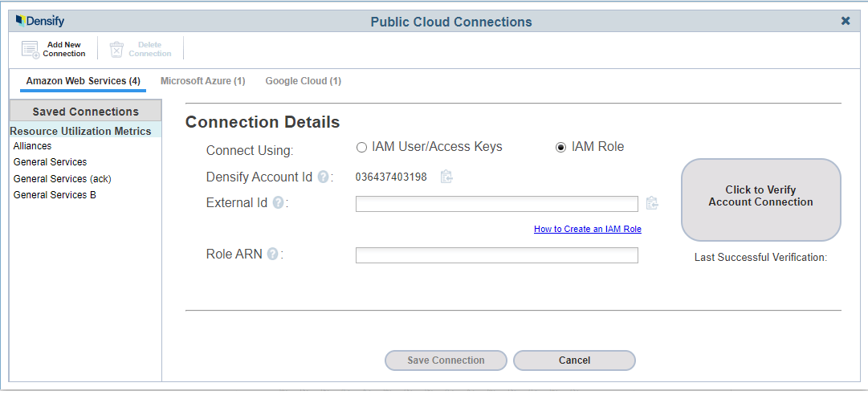Select the IAM User/Access Keys radio button
Screen dimensions: 868x395
tap(361, 147)
